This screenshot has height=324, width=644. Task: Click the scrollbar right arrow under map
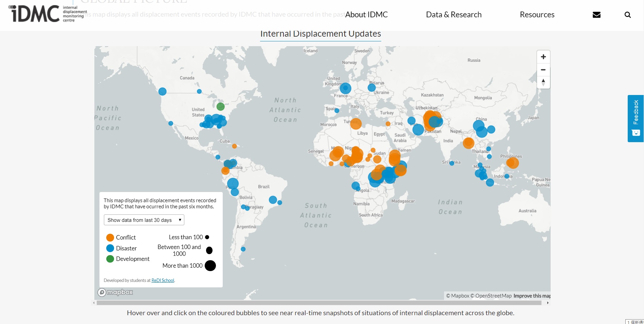tap(548, 303)
